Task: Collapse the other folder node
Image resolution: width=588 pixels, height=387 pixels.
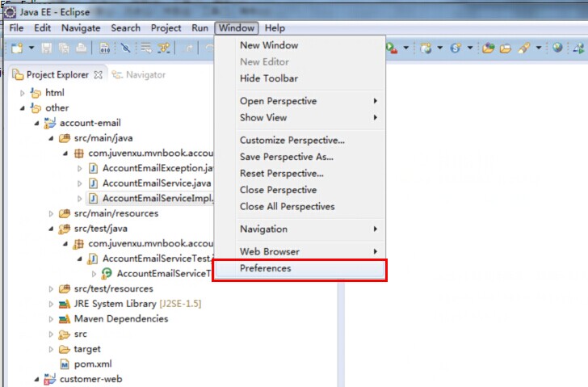Action: [22, 108]
